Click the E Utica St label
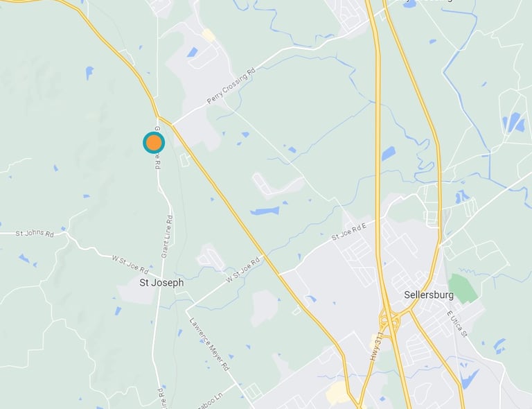 coord(457,324)
